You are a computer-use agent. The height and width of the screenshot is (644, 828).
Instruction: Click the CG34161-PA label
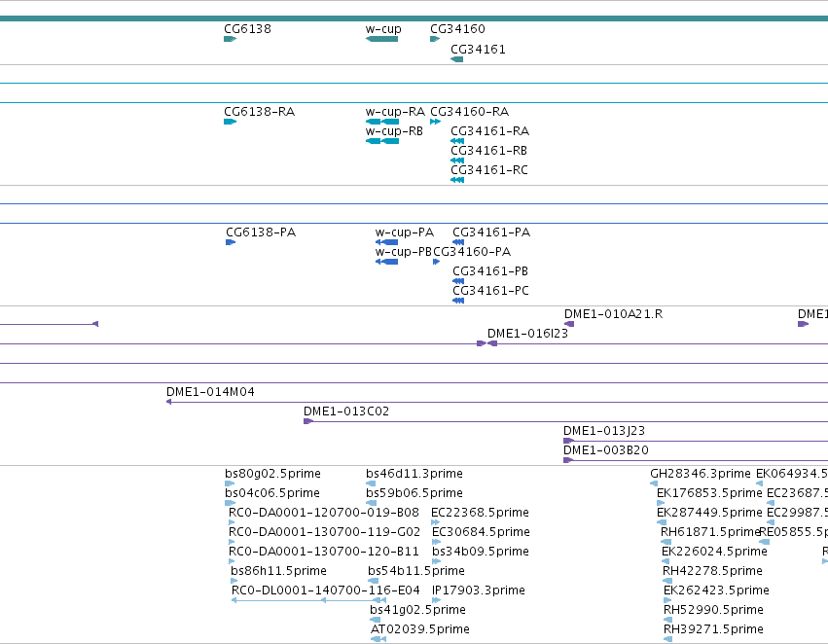click(x=491, y=233)
